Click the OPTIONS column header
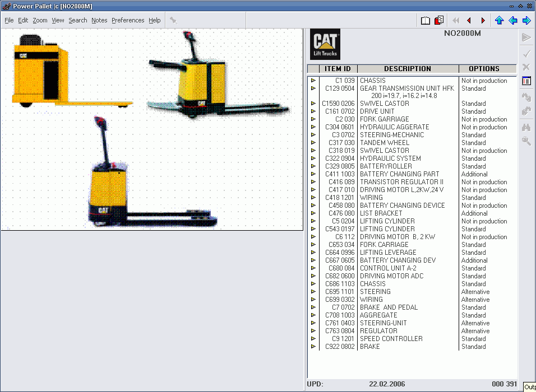The image size is (536, 392). pyautogui.click(x=487, y=68)
